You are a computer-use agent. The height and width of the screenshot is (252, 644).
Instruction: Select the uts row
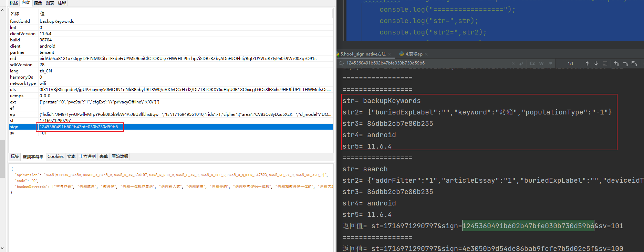point(171,90)
